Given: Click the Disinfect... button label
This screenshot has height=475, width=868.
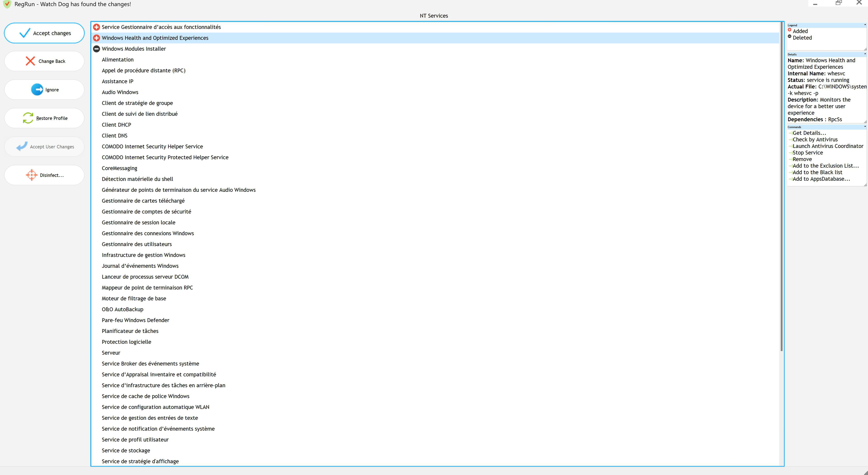Looking at the screenshot, I should (x=52, y=175).
